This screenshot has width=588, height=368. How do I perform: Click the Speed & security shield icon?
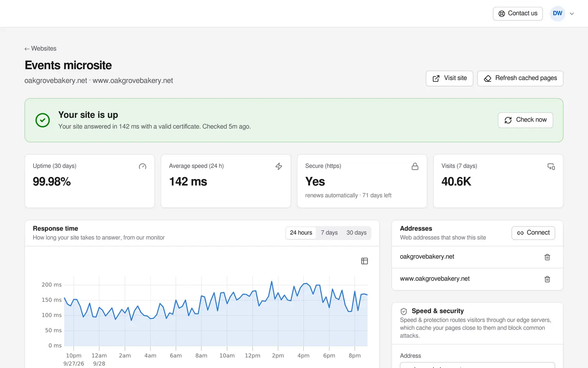[x=404, y=311]
